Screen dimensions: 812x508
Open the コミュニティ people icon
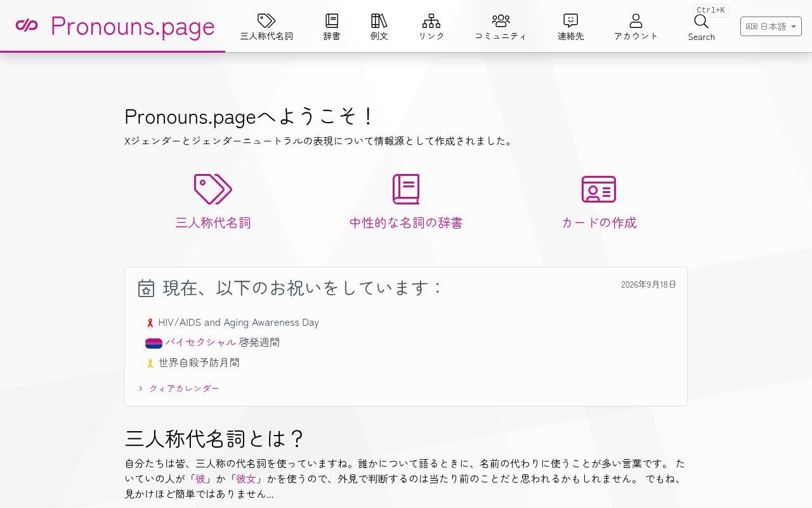[x=501, y=20]
